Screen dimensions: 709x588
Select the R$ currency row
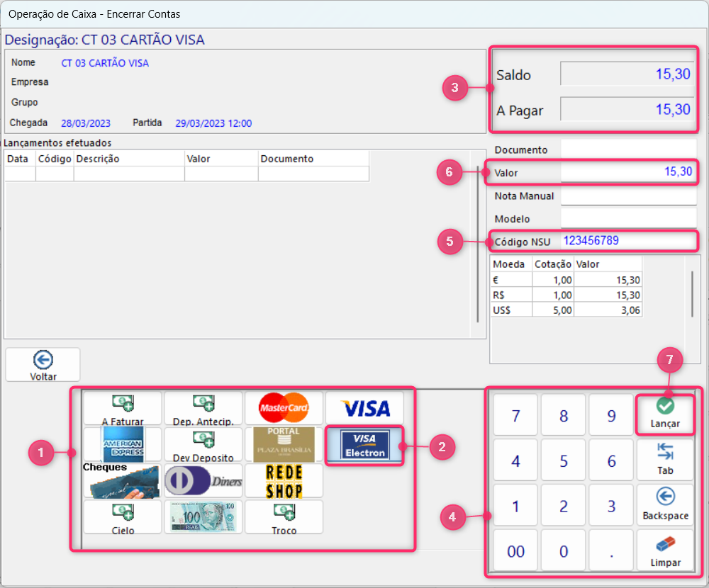566,295
